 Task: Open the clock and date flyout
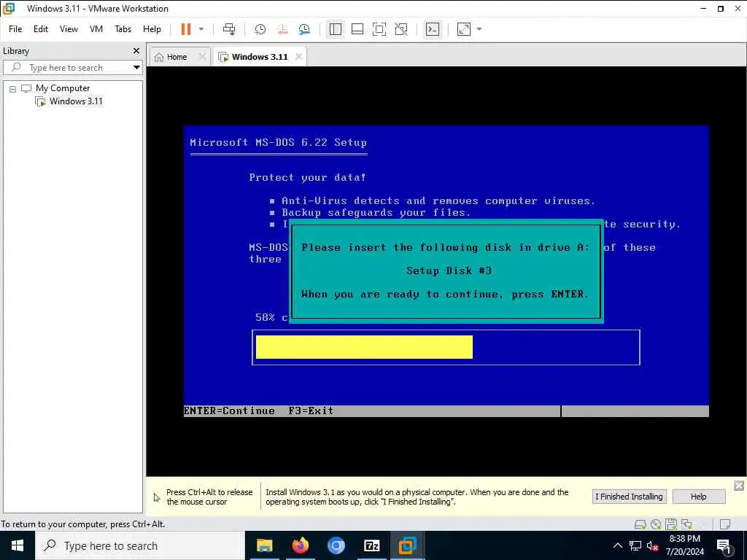(684, 545)
